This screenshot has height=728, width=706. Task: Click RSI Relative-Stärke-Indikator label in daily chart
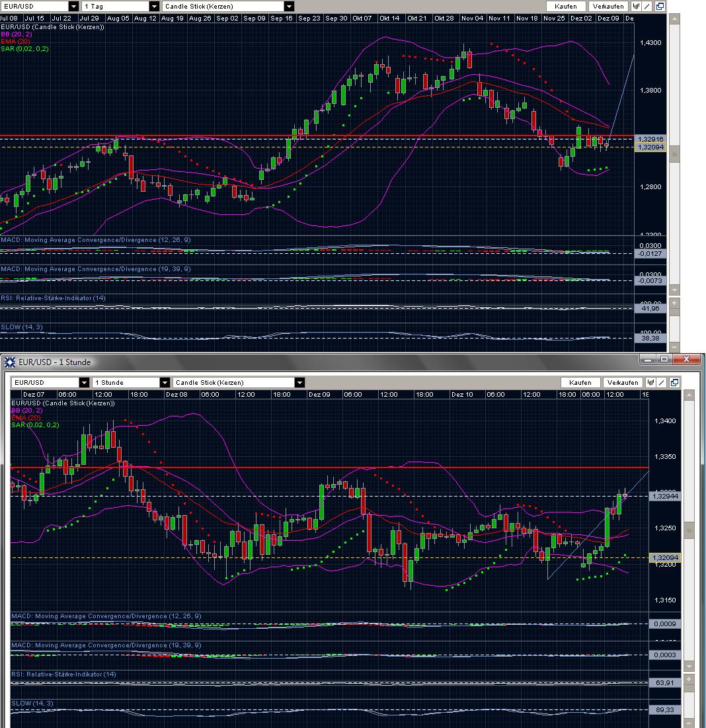[53, 298]
